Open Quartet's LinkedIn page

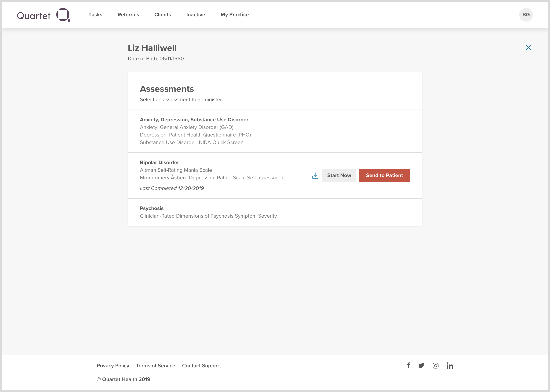coord(450,366)
